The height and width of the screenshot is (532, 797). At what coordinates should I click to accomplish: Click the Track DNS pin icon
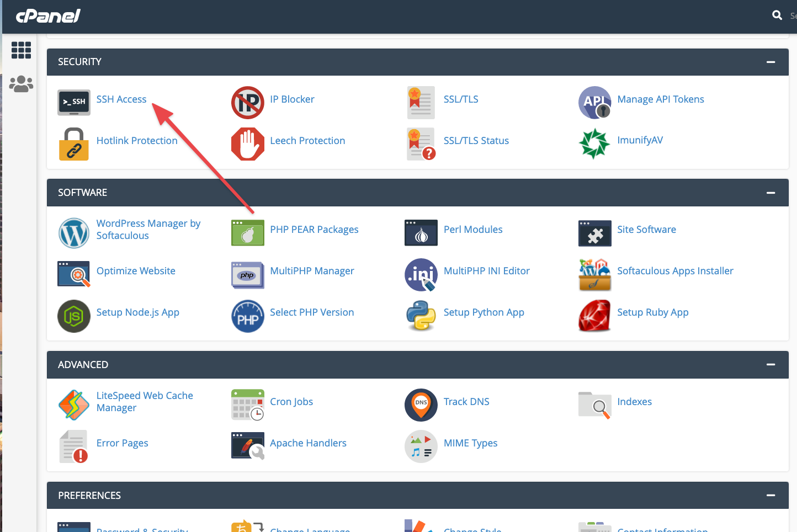pyautogui.click(x=421, y=405)
